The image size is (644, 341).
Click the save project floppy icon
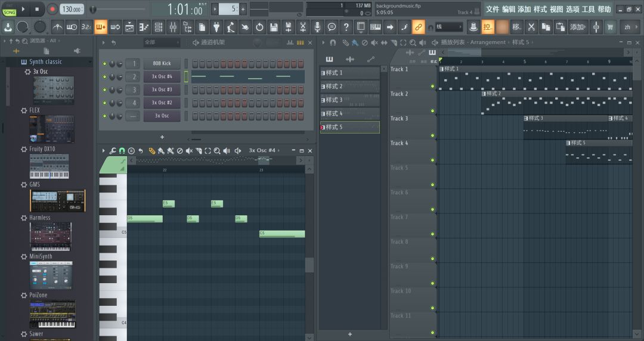point(274,27)
